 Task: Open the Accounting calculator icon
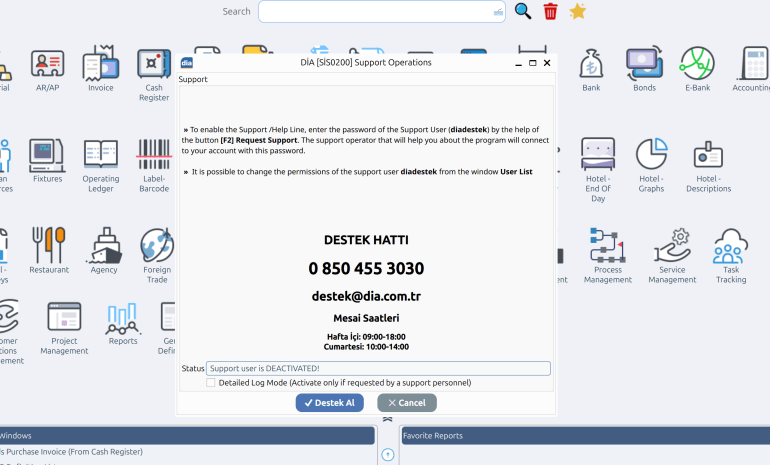[x=753, y=64]
